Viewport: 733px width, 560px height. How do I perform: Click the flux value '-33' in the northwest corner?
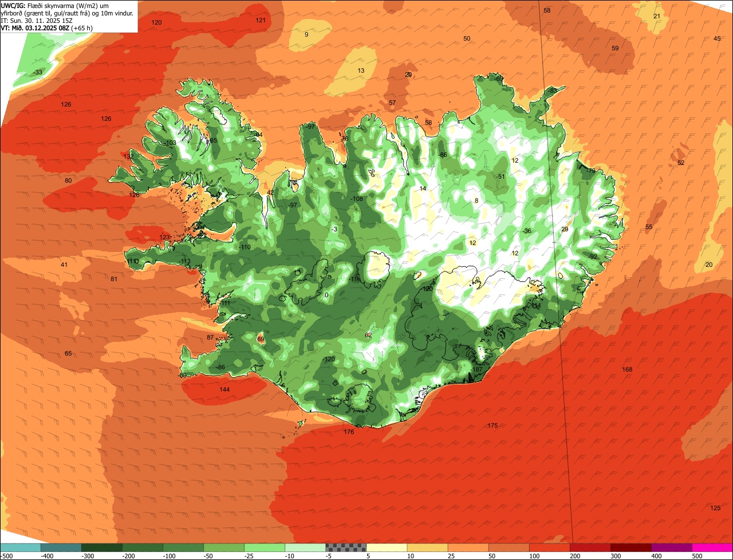point(38,72)
